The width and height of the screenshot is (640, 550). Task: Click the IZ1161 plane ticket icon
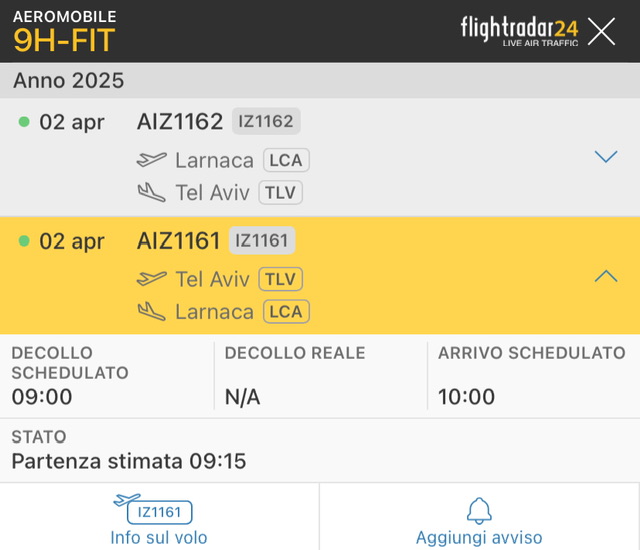click(x=153, y=510)
